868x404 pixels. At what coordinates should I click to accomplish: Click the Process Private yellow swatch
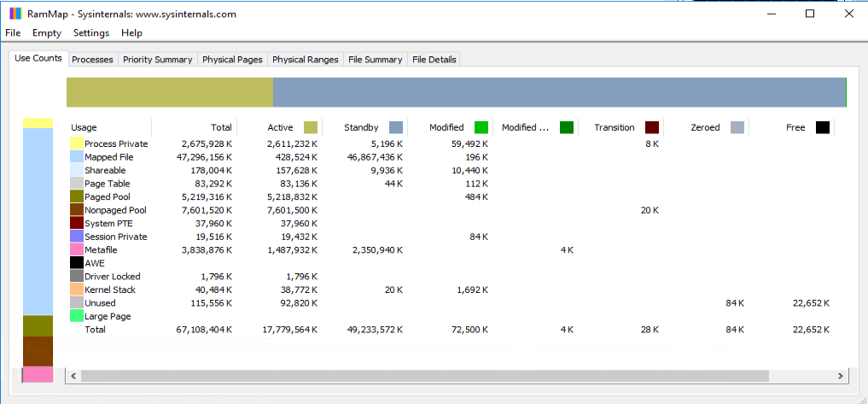pos(77,144)
